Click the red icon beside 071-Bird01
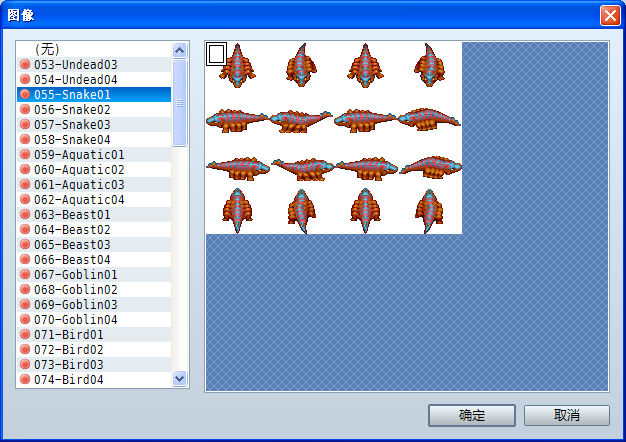 pyautogui.click(x=25, y=334)
